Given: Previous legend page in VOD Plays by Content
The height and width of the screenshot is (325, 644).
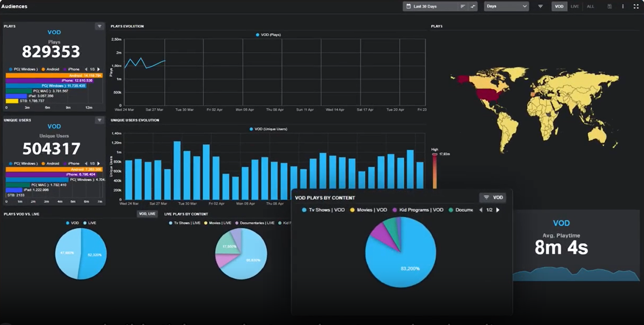Looking at the screenshot, I should coord(481,210).
